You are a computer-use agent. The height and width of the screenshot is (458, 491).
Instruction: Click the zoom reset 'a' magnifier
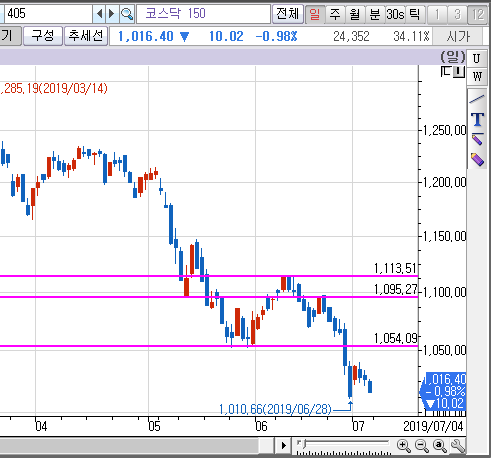(x=440, y=445)
